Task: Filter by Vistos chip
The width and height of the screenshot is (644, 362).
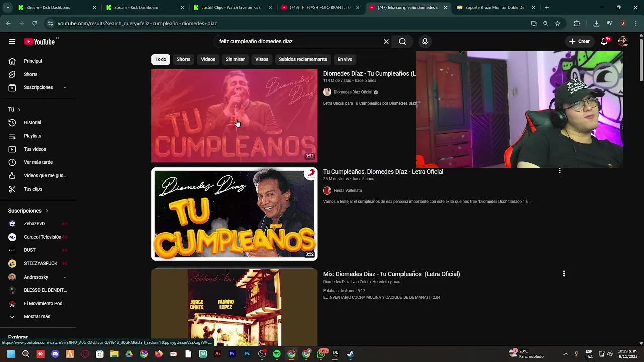Action: [262, 59]
